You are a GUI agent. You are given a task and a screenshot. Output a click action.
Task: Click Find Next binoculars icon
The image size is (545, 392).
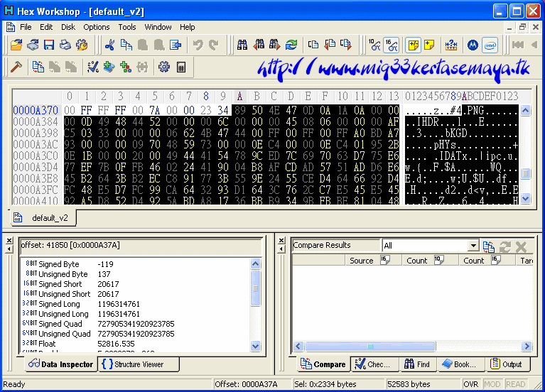coord(274,45)
